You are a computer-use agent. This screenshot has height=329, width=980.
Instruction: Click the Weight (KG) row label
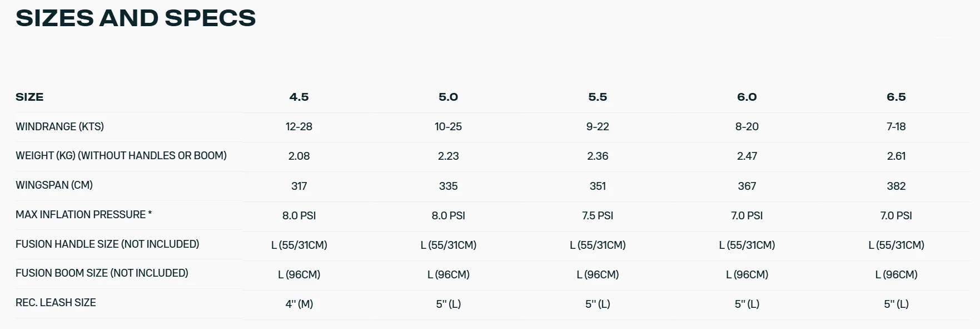point(121,155)
